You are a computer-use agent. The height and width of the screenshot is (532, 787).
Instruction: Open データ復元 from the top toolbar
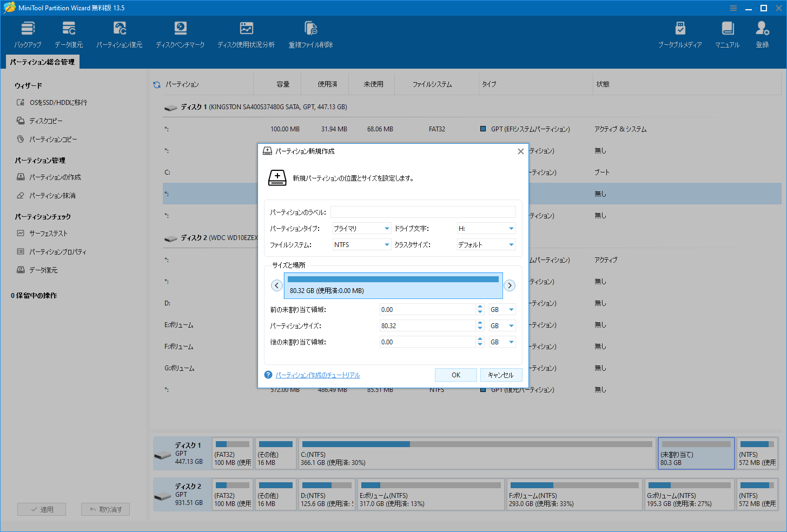click(x=69, y=32)
